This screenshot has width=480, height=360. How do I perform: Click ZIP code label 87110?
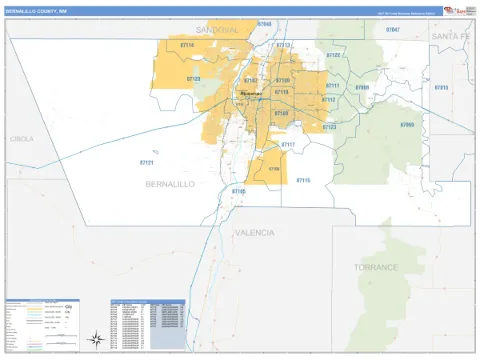point(281,92)
